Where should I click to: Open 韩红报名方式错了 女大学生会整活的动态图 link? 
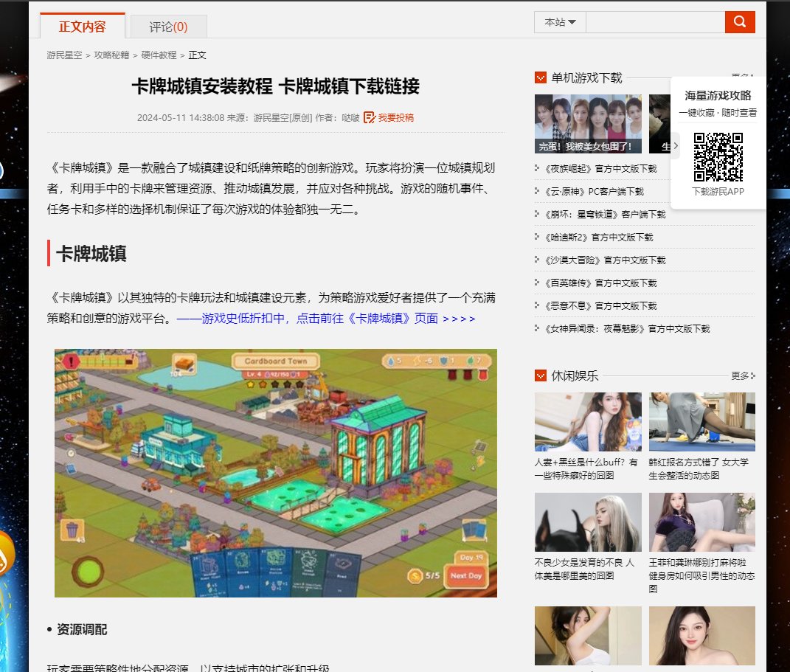[699, 468]
